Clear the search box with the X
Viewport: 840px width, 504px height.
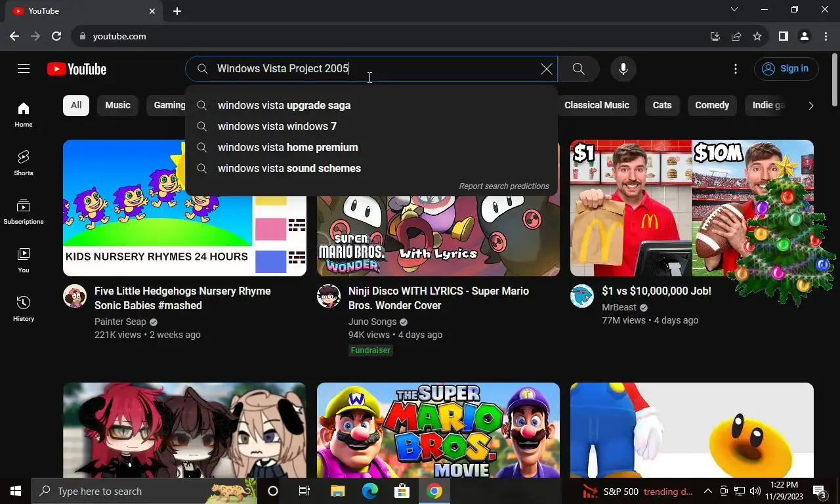[546, 69]
